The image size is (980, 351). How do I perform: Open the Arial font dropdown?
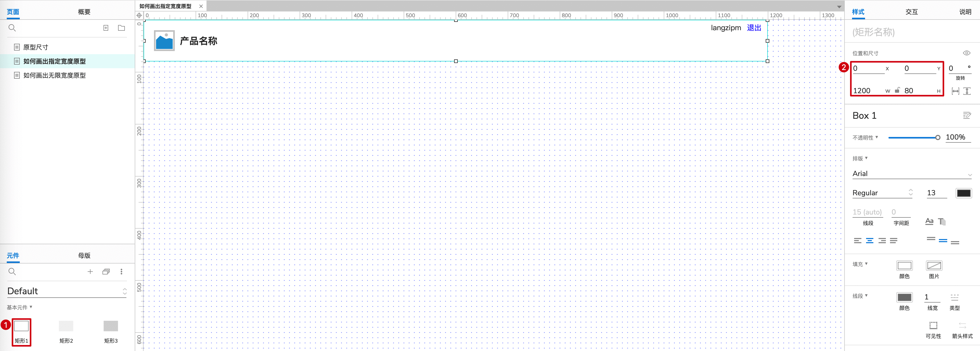pyautogui.click(x=912, y=174)
